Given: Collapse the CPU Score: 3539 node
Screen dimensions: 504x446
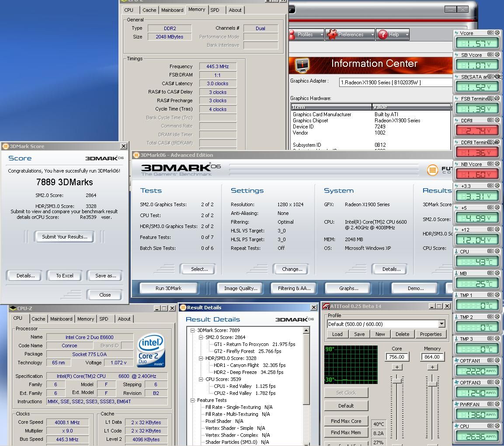Looking at the screenshot, I should click(x=201, y=379).
